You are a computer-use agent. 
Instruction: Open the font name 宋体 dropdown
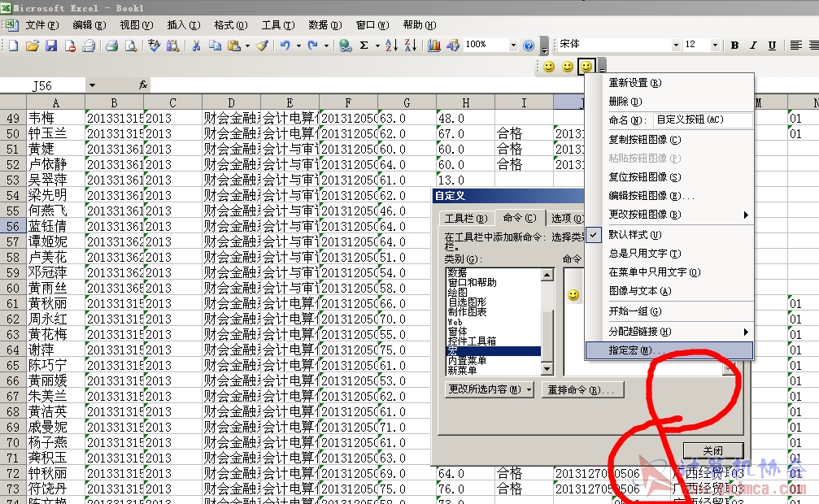[676, 46]
